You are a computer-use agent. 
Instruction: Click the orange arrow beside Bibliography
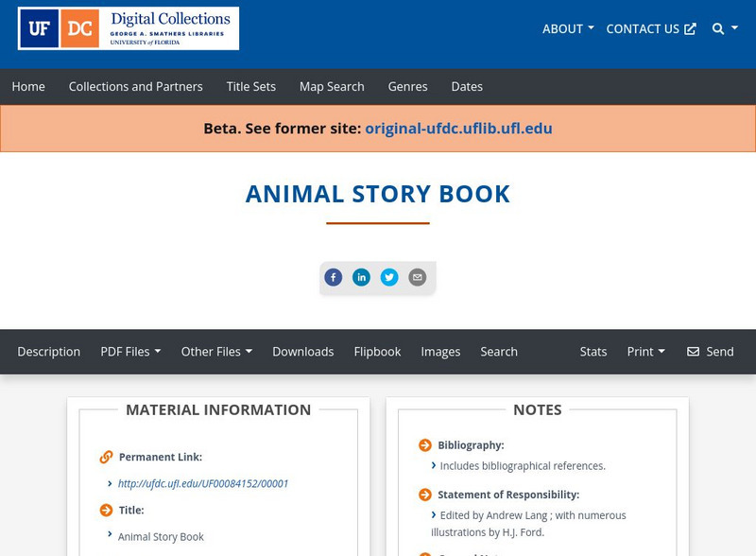pos(424,444)
